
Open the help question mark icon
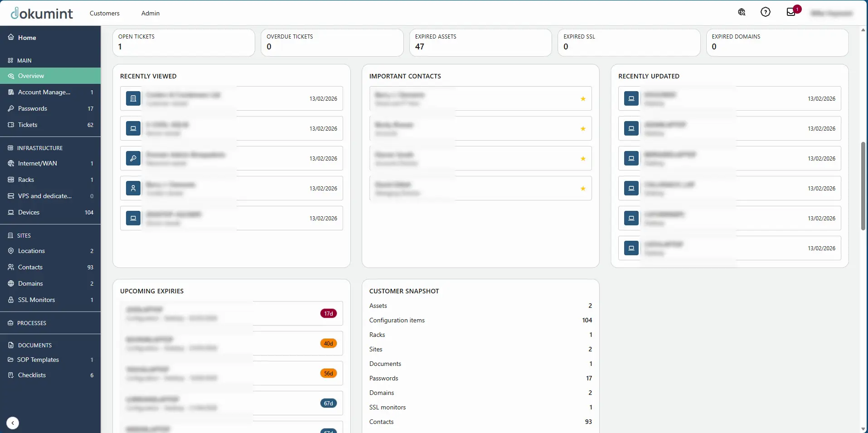click(765, 12)
